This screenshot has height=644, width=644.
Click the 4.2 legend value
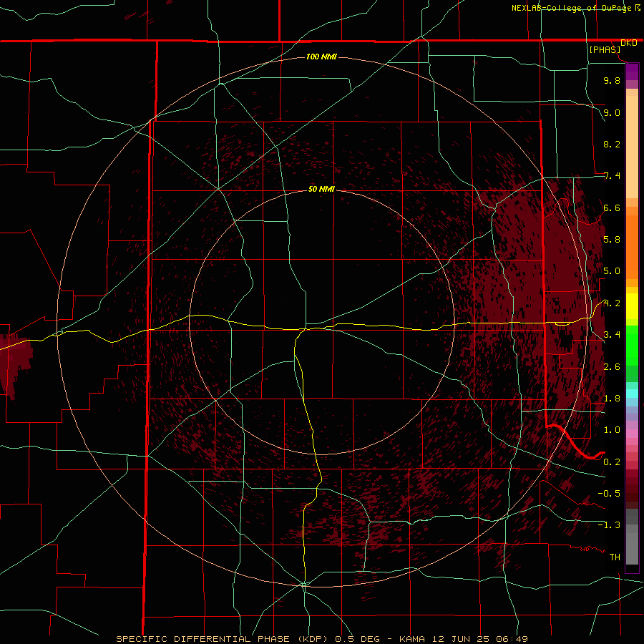point(612,303)
